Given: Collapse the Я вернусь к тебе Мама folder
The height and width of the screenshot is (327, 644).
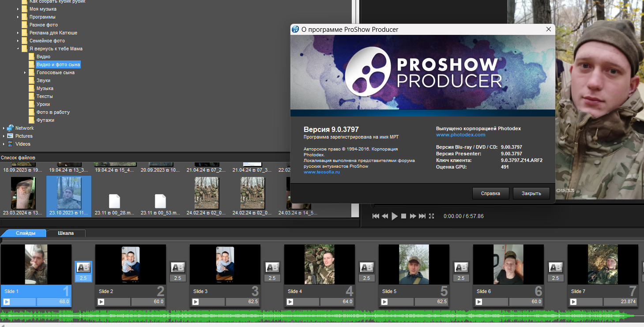Looking at the screenshot, I should pos(18,49).
